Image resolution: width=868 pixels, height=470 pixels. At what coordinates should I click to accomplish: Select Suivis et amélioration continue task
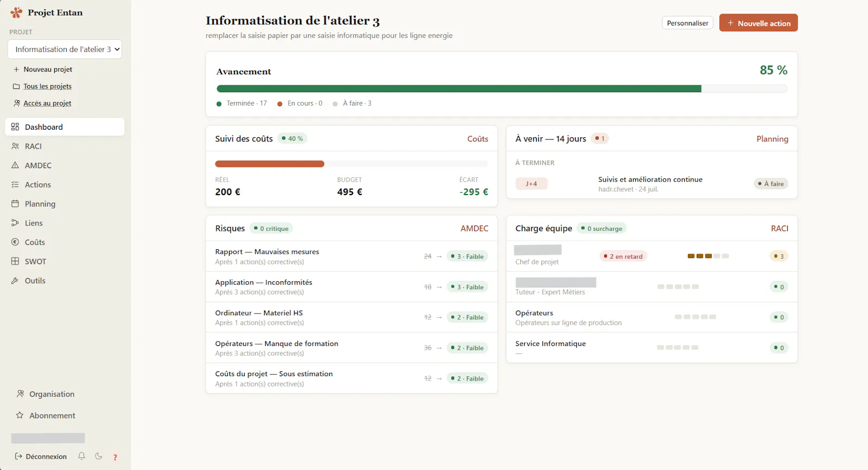click(650, 179)
